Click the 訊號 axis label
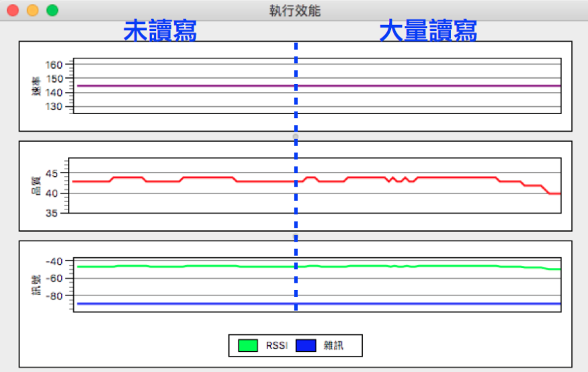The height and width of the screenshot is (372, 588). tap(36, 285)
